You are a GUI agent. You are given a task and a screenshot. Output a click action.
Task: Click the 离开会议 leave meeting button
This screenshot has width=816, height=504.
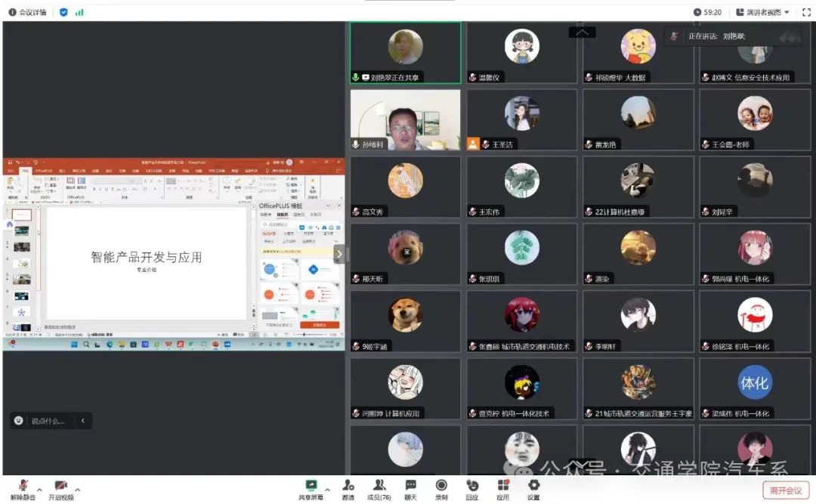point(786,490)
